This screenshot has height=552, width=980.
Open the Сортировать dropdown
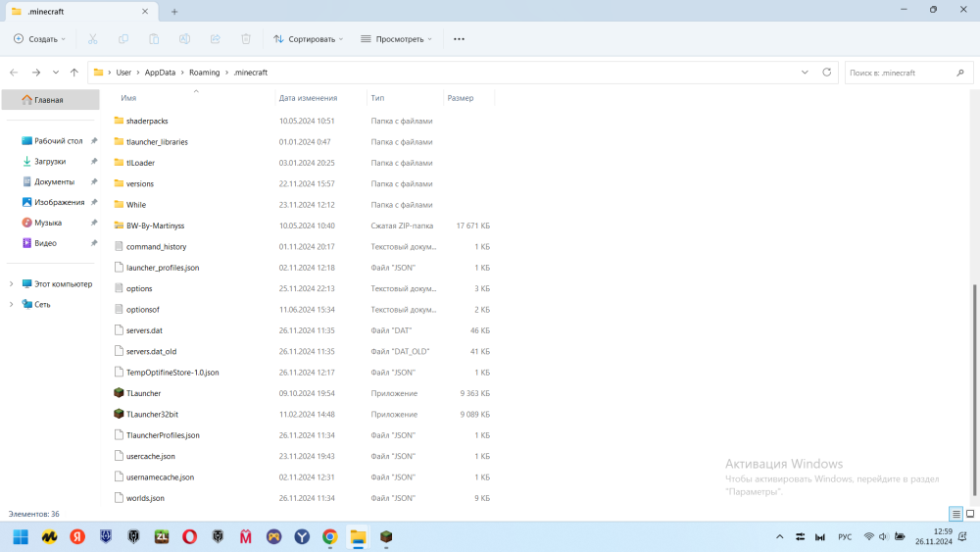click(308, 39)
